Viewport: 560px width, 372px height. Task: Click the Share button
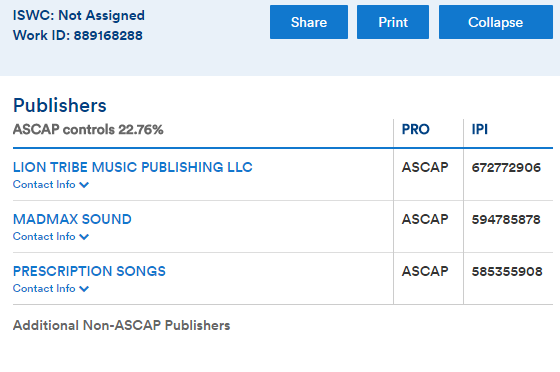309,22
